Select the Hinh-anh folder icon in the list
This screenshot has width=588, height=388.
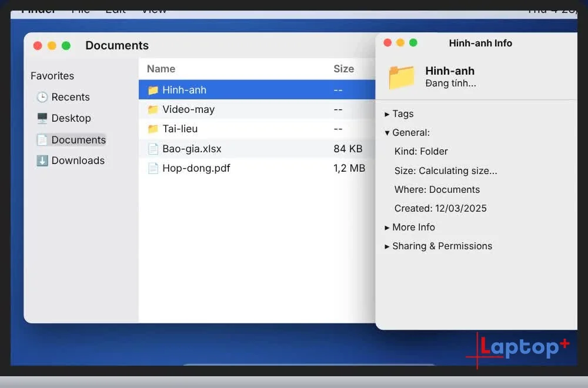click(153, 90)
